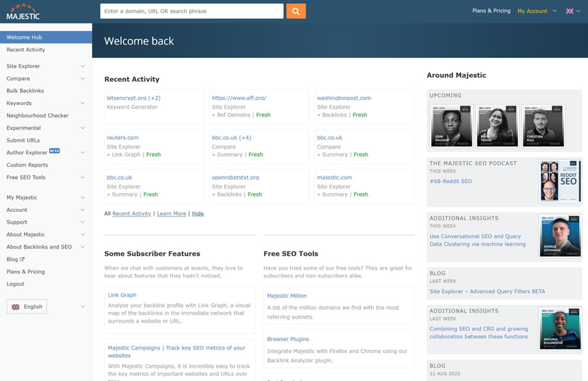Open the bbc.co.uk (+4) compare link

coord(231,138)
